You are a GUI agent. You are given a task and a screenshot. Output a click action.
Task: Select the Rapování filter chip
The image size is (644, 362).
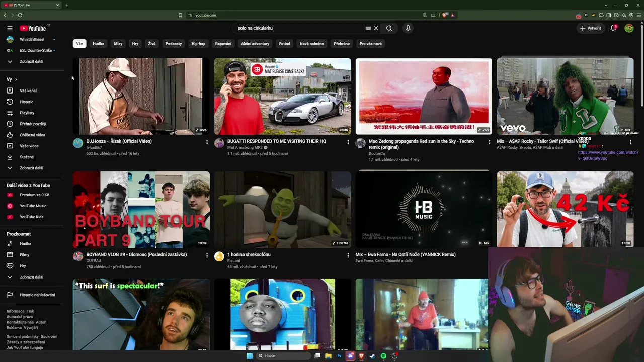(223, 44)
